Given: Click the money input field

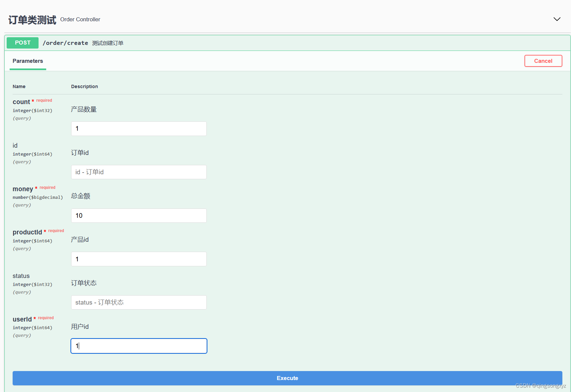Looking at the screenshot, I should [139, 215].
